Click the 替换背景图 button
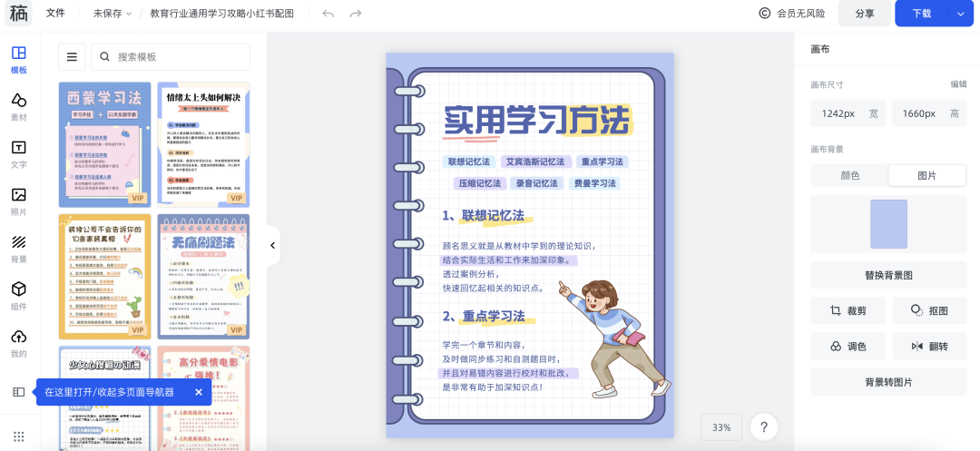The image size is (980, 451). (x=888, y=275)
